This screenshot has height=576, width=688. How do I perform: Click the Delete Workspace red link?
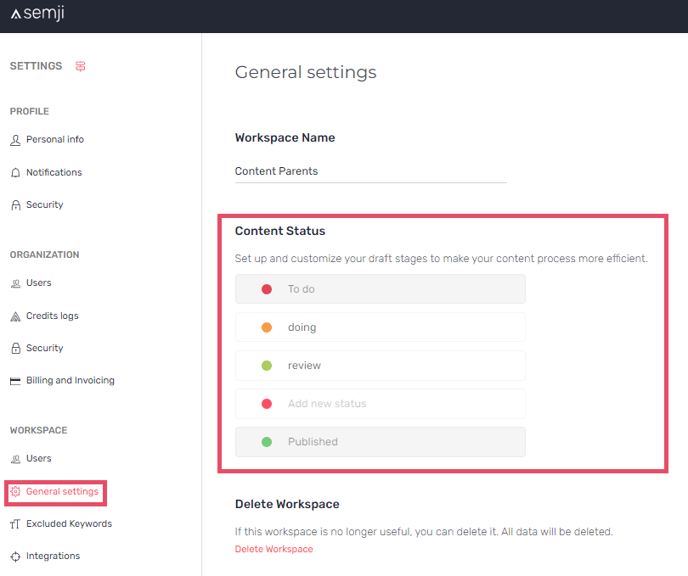point(274,549)
